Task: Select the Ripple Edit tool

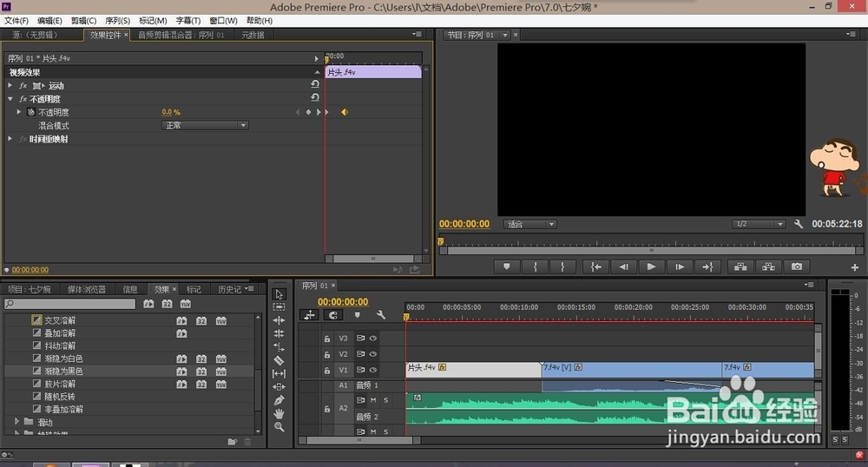Action: tap(279, 320)
